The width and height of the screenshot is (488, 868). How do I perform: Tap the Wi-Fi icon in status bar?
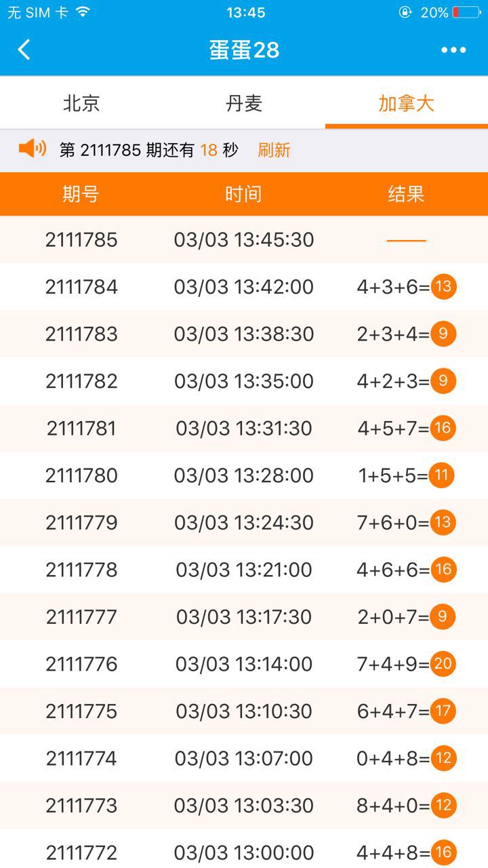pyautogui.click(x=83, y=12)
